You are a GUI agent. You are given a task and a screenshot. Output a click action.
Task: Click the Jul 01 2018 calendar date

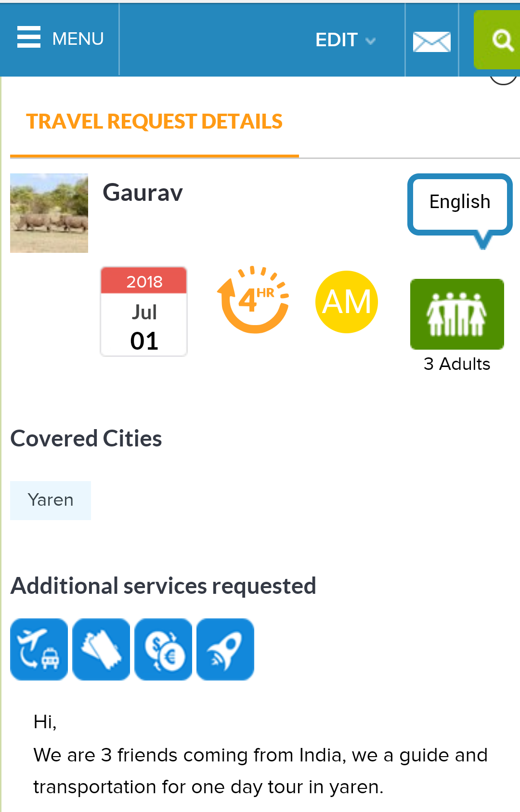coord(144,312)
